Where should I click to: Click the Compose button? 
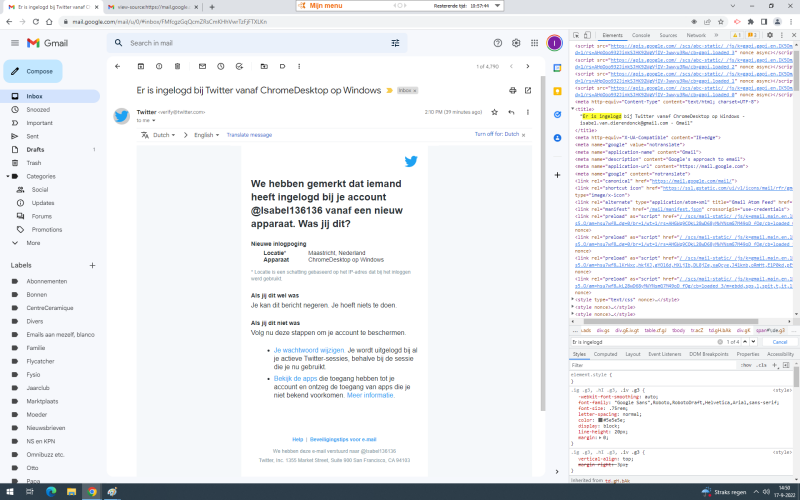pyautogui.click(x=33, y=71)
